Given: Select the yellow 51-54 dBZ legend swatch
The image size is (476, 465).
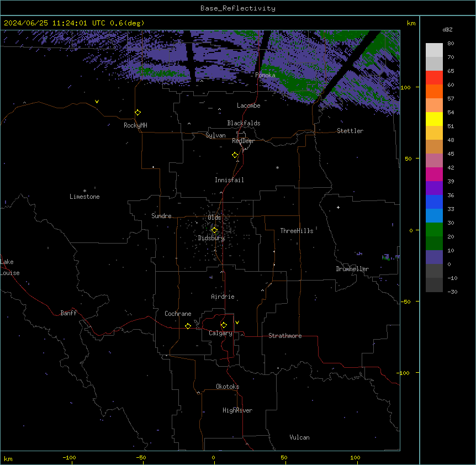Looking at the screenshot, I should click(434, 119).
